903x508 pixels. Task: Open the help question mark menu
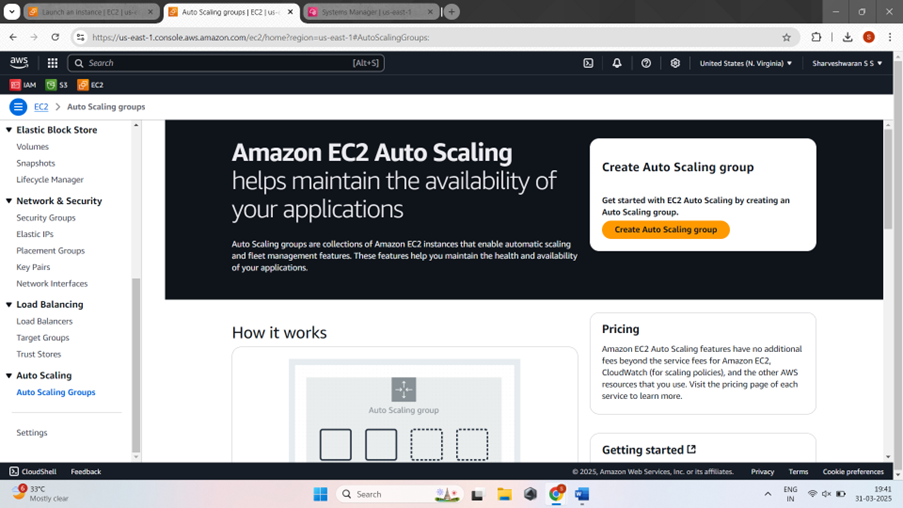(x=646, y=63)
